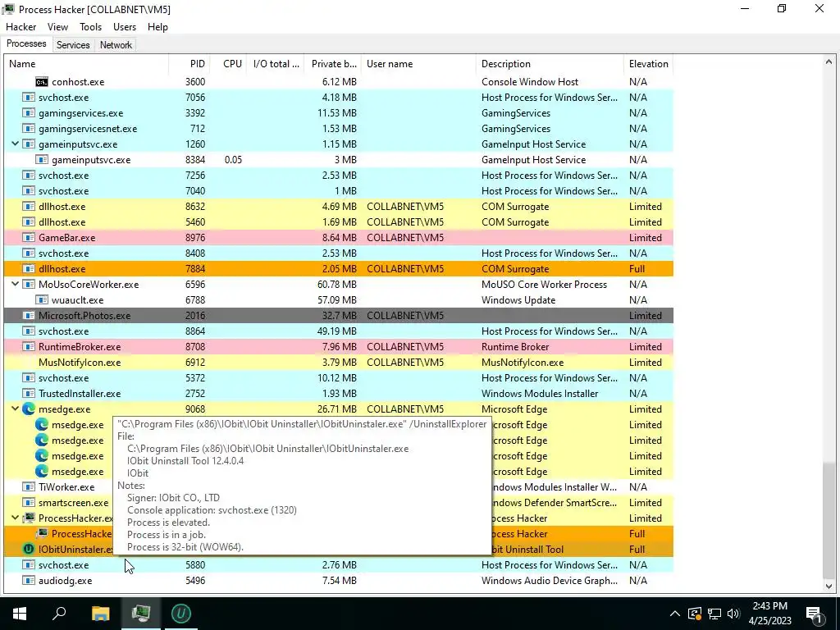Click the TiWorker.exe process icon
This screenshot has height=630, width=840.
[x=29, y=487]
